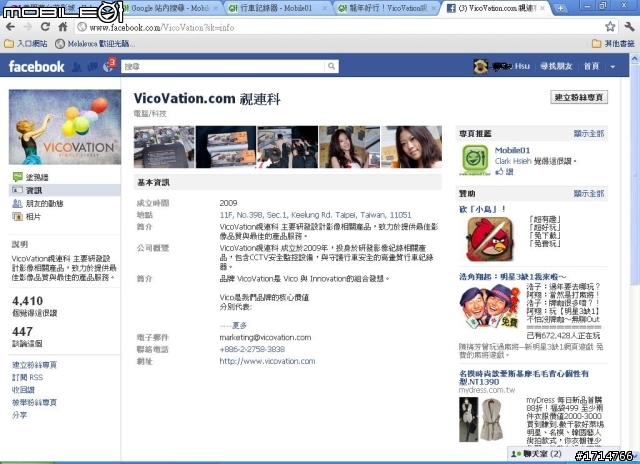Open the VicoVation balloon profile picture

65,127
